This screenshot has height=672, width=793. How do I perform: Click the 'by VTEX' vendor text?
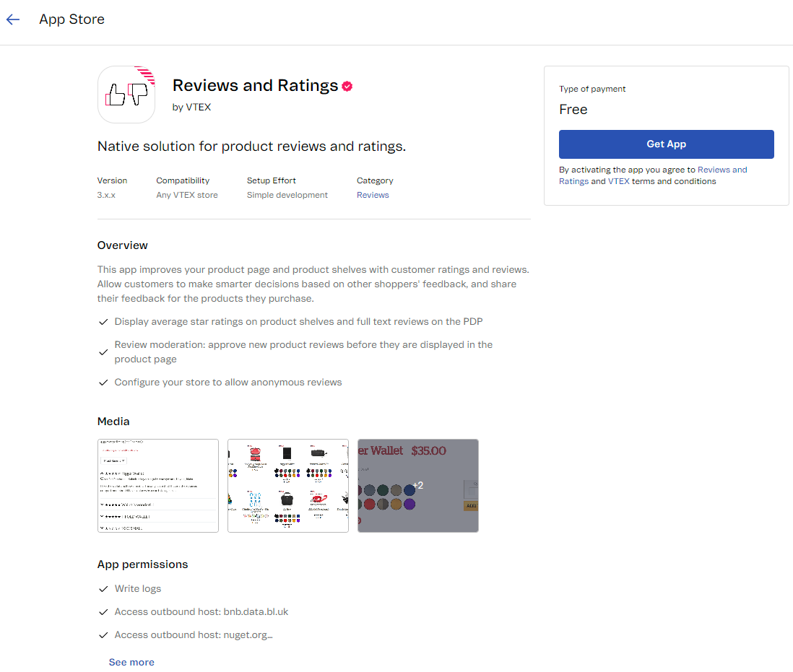[191, 107]
